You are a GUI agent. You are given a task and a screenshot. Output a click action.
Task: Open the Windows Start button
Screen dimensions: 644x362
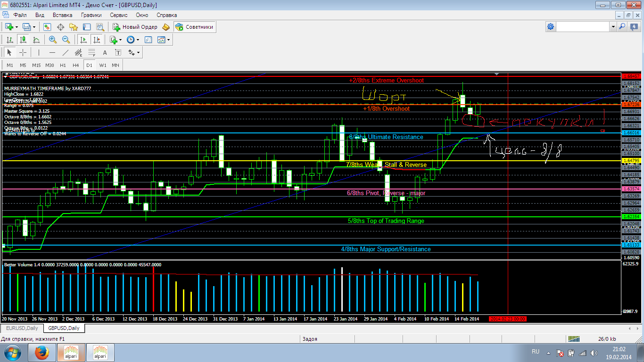(13, 353)
